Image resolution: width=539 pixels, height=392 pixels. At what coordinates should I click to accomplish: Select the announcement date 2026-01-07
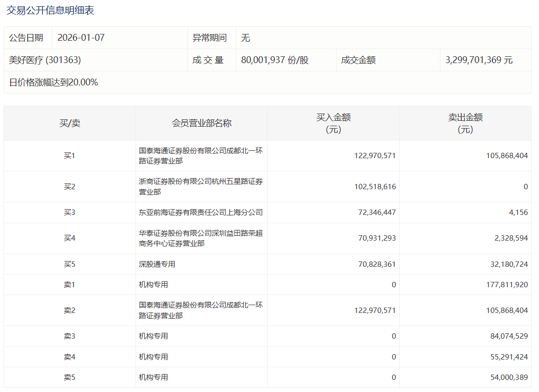point(81,38)
